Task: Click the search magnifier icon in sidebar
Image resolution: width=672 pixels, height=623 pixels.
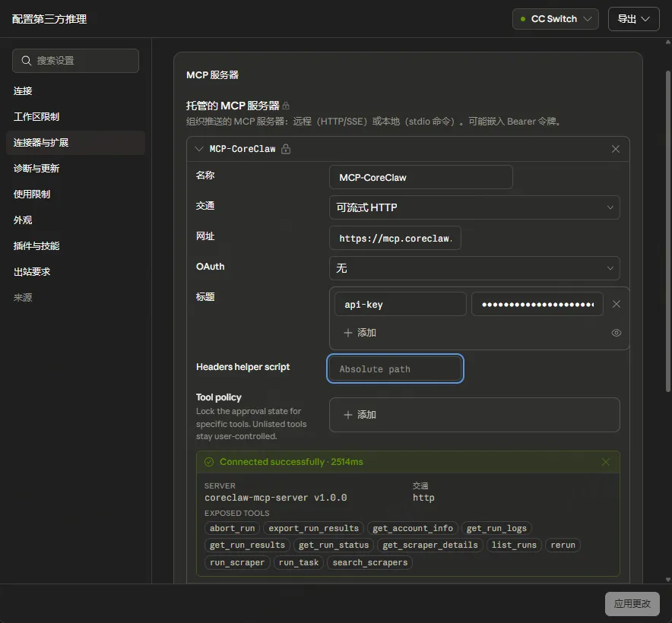Action: 26,61
